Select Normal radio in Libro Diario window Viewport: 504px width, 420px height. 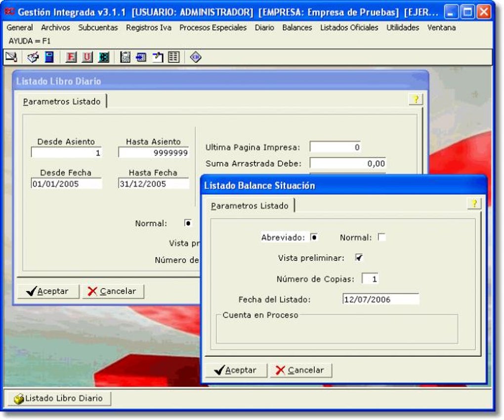(188, 223)
